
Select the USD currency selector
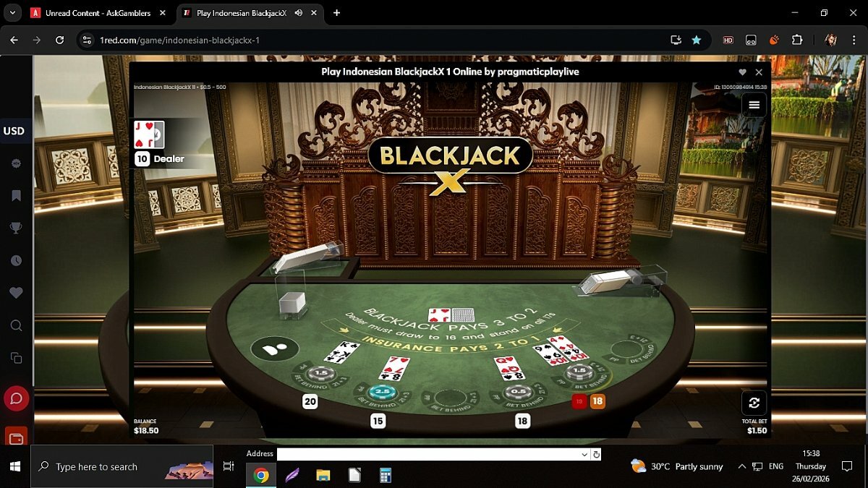(x=14, y=131)
